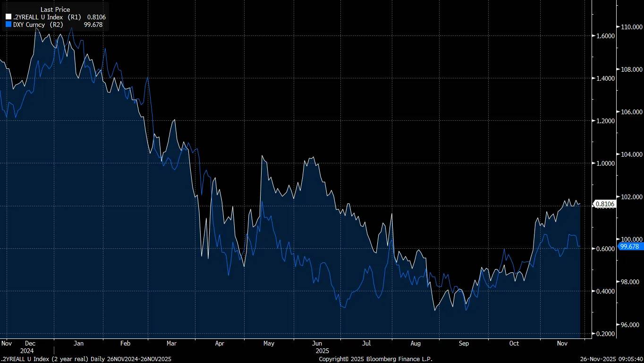Click the Bloomberg Finance copyright text
The image size is (644, 363).
[x=376, y=359]
